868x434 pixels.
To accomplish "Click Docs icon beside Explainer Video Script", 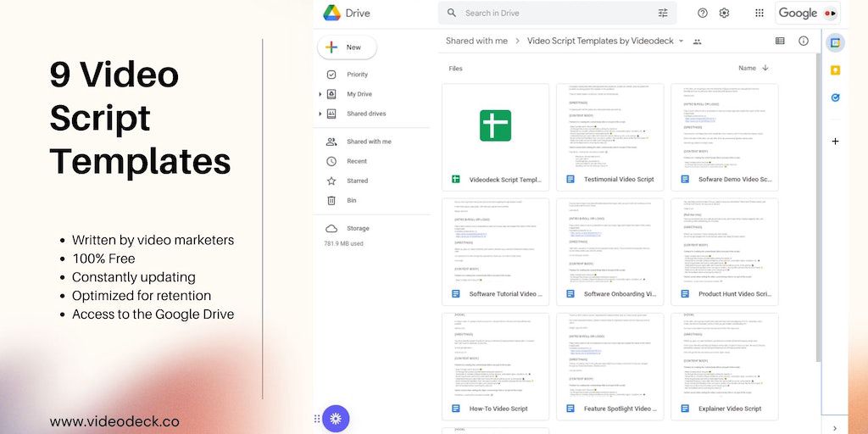I will point(685,409).
